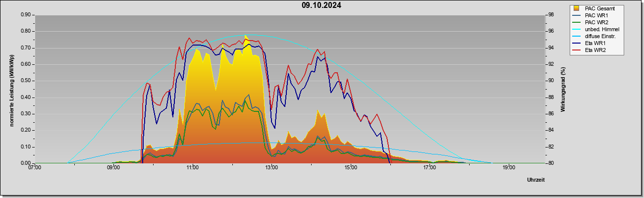Click the 15:00 time axis label
Image resolution: width=644 pixels, height=198 pixels.
351,168
